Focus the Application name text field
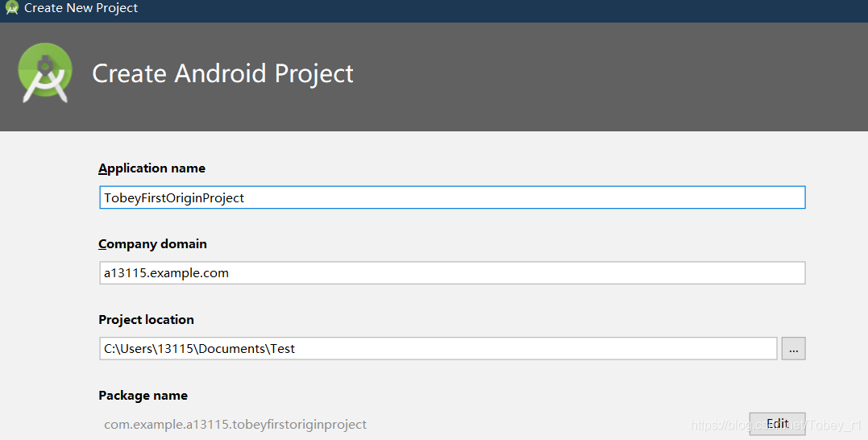Image resolution: width=868 pixels, height=440 pixels. [452, 197]
